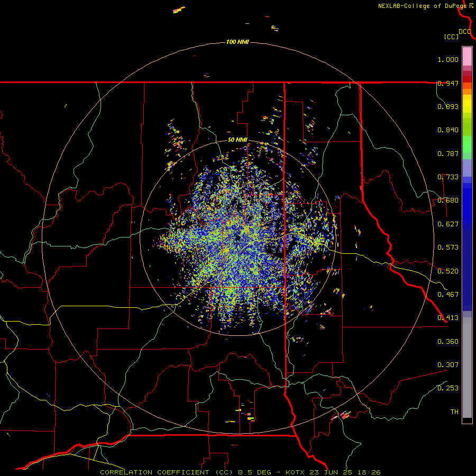The width and height of the screenshot is (476, 476).
Task: Click the Correlation Coefficient product caption
Action: tap(240, 472)
